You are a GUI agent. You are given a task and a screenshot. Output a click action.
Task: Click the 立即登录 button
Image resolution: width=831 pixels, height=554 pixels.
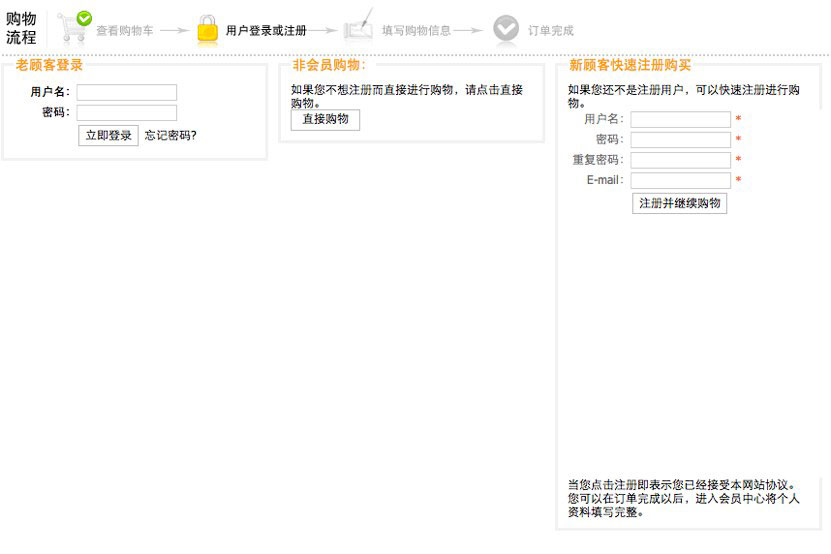pyautogui.click(x=109, y=135)
